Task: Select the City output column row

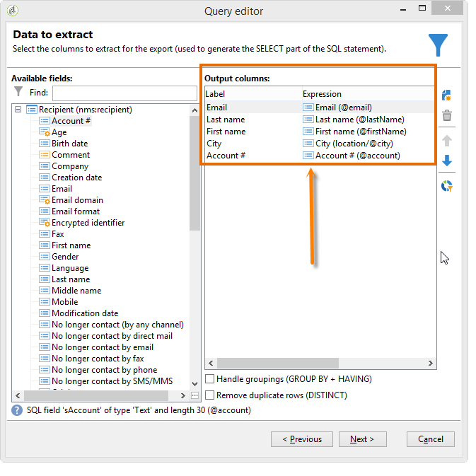Action: click(320, 144)
